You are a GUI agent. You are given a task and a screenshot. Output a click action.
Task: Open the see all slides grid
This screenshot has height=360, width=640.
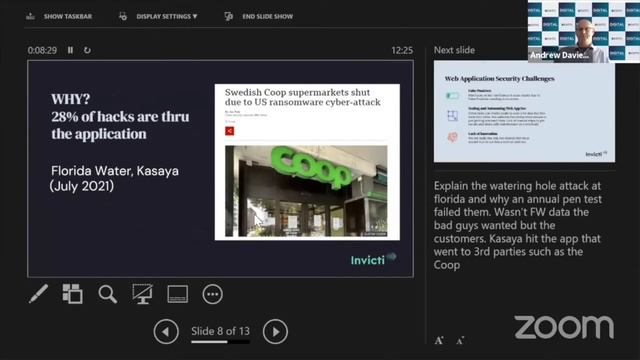pyautogui.click(x=73, y=294)
